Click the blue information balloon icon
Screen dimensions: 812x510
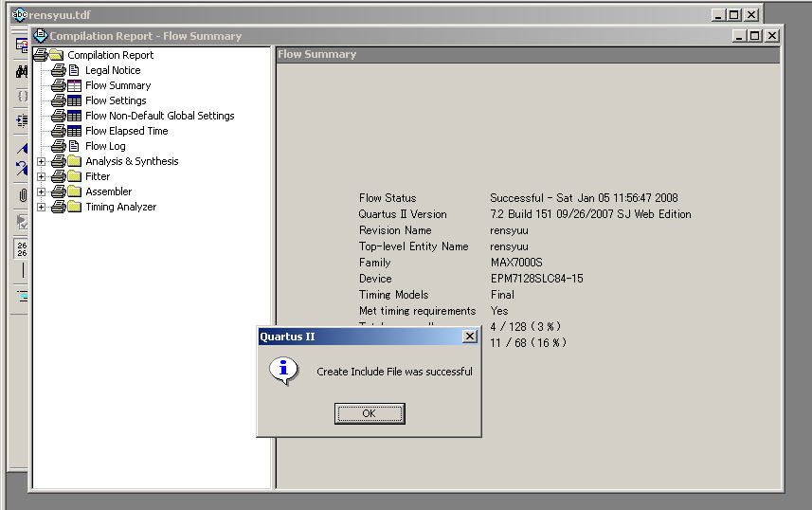283,371
